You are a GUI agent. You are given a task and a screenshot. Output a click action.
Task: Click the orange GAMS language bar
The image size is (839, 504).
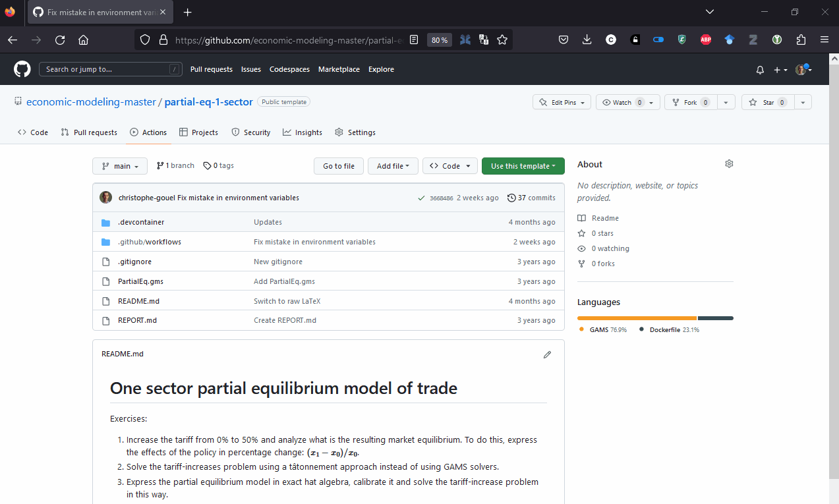(x=637, y=318)
